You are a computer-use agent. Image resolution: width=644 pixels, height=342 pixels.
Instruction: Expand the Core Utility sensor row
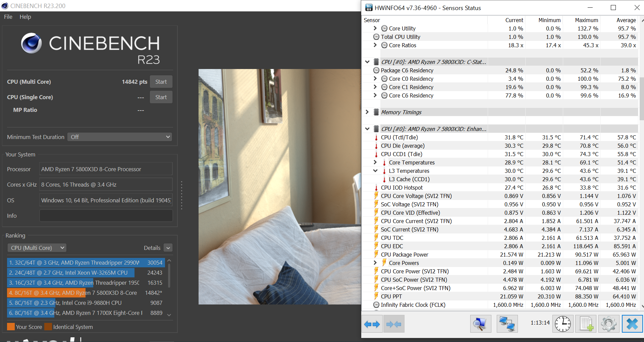click(x=375, y=28)
